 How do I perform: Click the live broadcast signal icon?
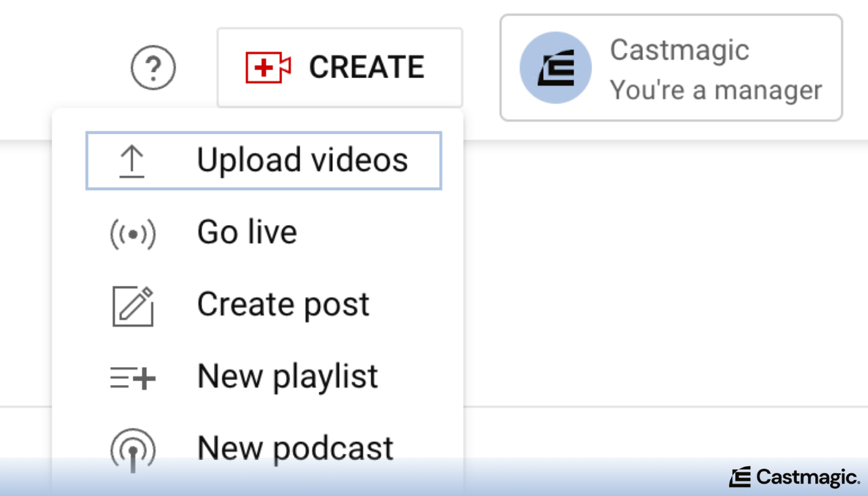click(132, 234)
